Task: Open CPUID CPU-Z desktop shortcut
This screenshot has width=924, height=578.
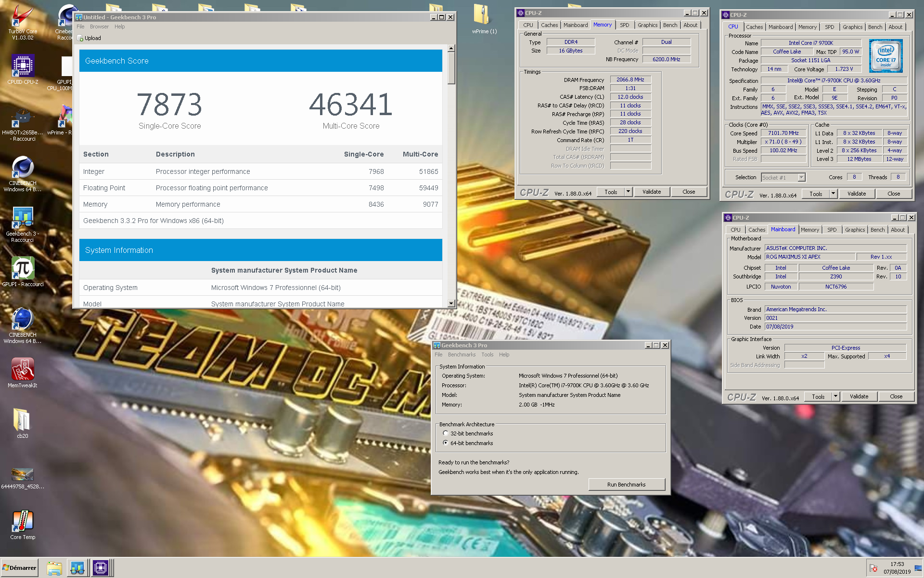Action: (22, 70)
